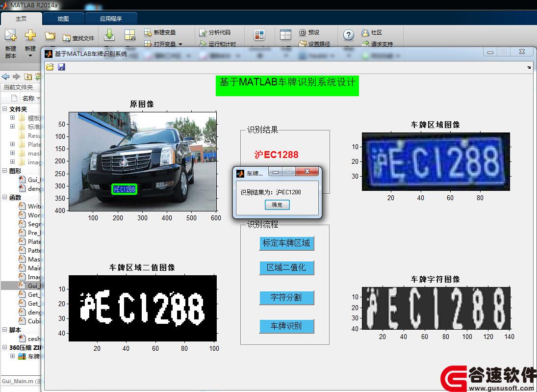
Task: Click the 标定车牌区域 button
Action: click(x=286, y=243)
